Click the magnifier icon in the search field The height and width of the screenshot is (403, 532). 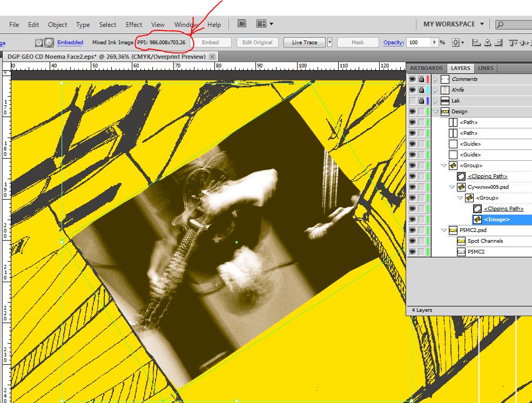(500, 24)
